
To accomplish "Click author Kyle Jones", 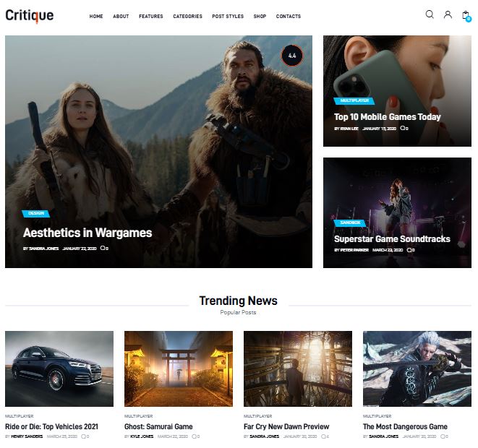I will [142, 436].
